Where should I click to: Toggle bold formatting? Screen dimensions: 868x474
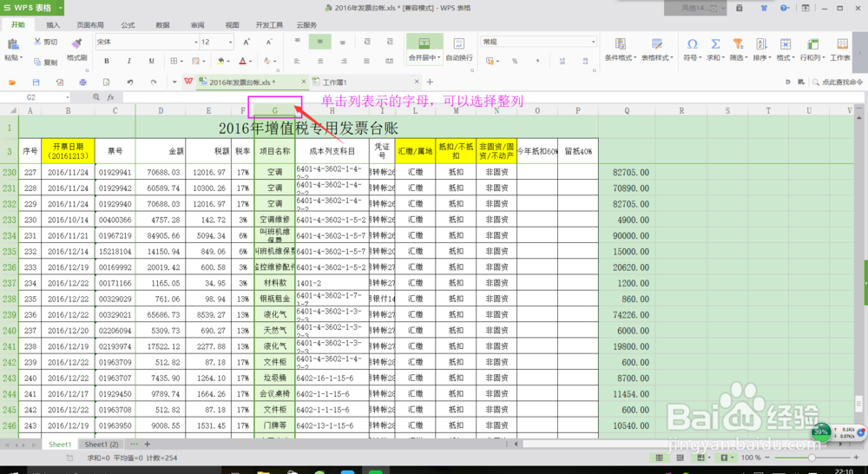point(107,61)
